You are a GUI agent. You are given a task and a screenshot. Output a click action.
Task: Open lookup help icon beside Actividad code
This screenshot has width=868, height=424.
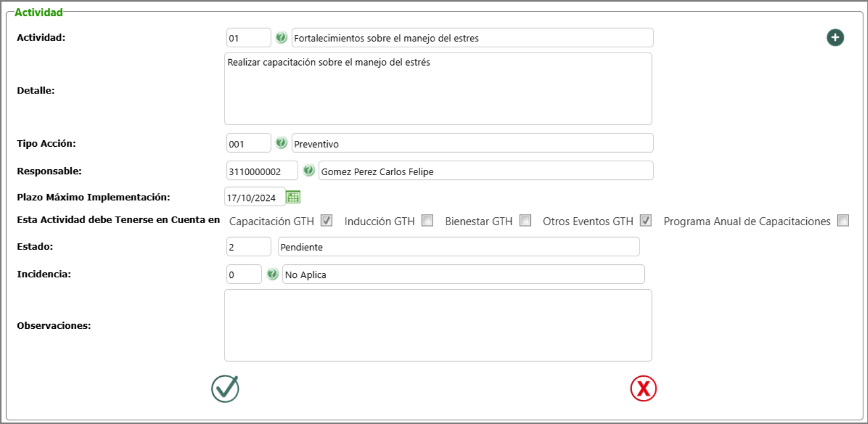click(x=281, y=38)
